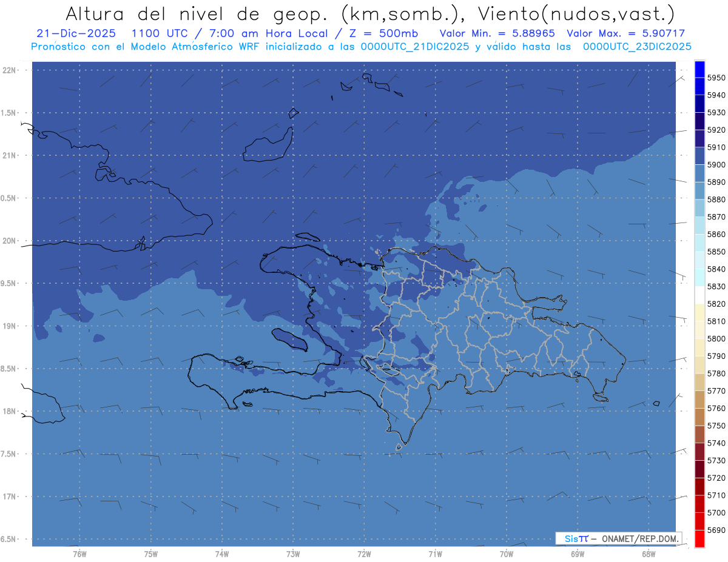
Task: Click the color bar segment between 5900 and 5890
Action: 699,173
